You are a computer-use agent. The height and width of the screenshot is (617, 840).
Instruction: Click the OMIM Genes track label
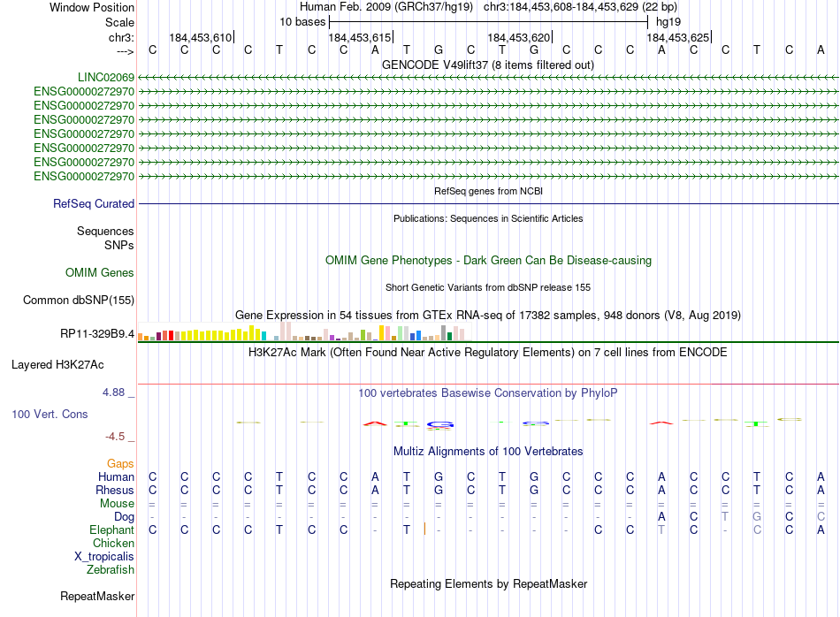(100, 272)
